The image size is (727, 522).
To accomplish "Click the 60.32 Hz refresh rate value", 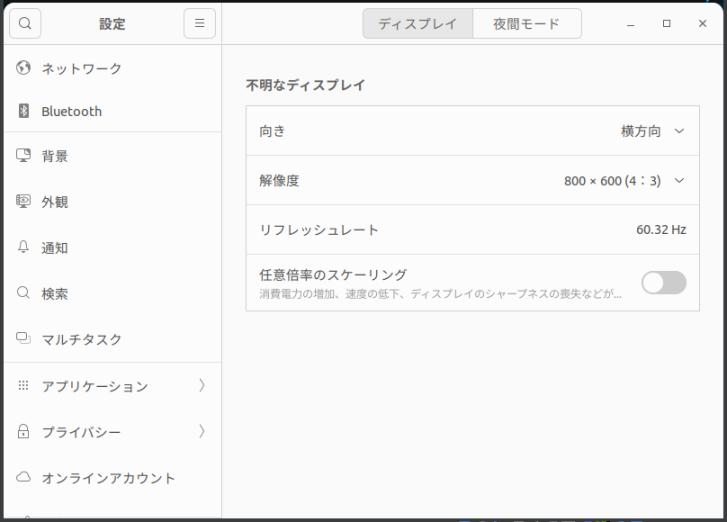I will 661,229.
